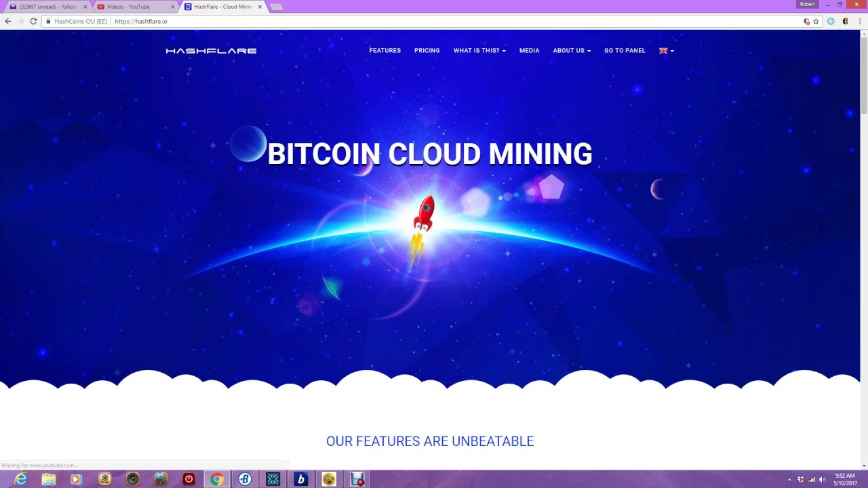The height and width of the screenshot is (488, 868).
Task: Close the YouTube tab
Action: tap(172, 7)
